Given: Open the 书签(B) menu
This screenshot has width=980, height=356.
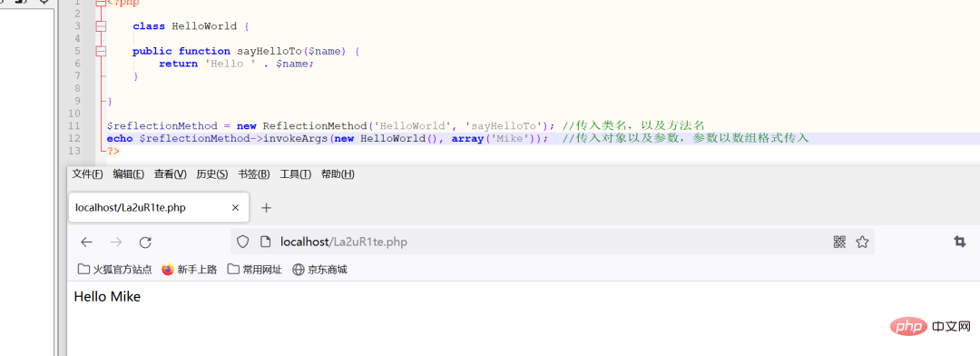Looking at the screenshot, I should pos(254,174).
